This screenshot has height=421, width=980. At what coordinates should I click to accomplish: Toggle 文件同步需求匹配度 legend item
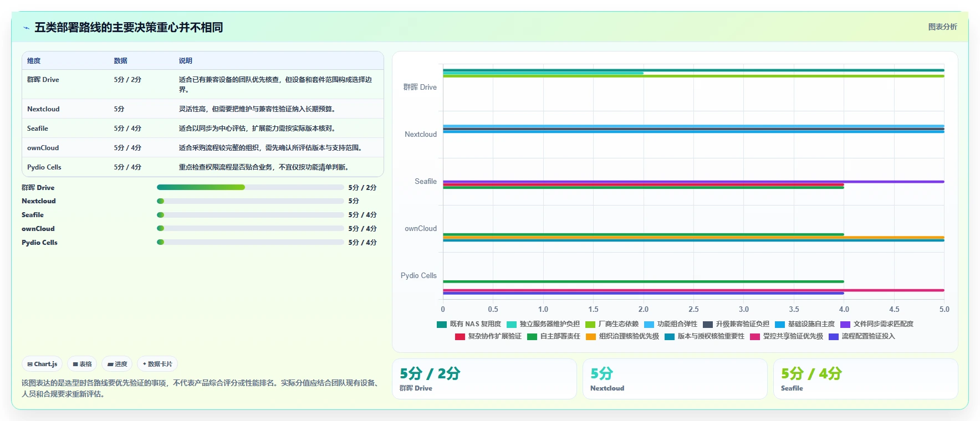877,324
